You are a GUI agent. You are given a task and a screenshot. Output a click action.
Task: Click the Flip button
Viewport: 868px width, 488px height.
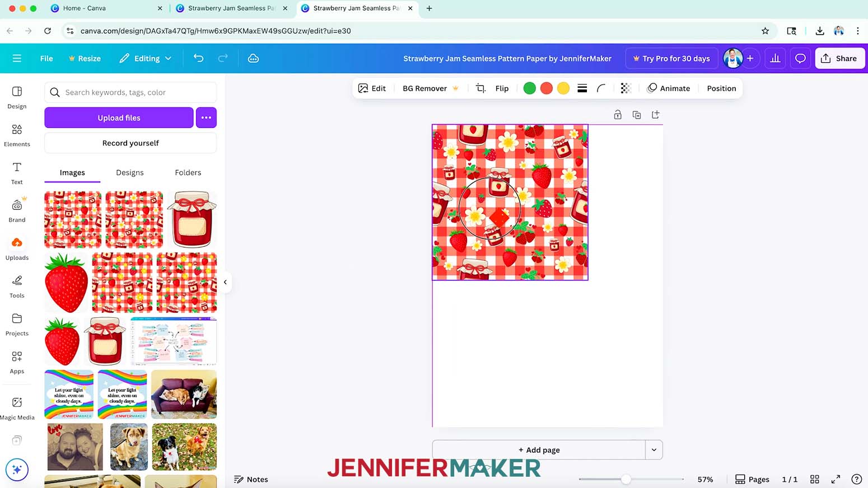tap(502, 88)
